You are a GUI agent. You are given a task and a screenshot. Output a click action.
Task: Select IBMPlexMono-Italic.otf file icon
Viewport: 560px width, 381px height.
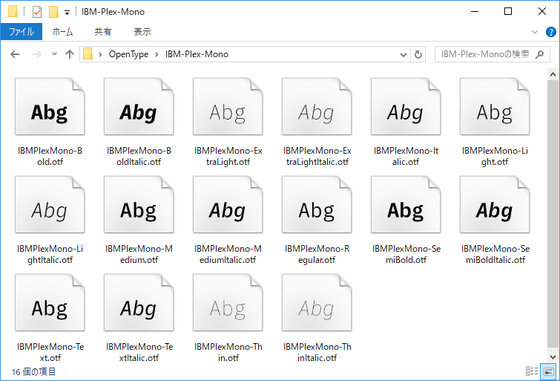click(x=406, y=107)
